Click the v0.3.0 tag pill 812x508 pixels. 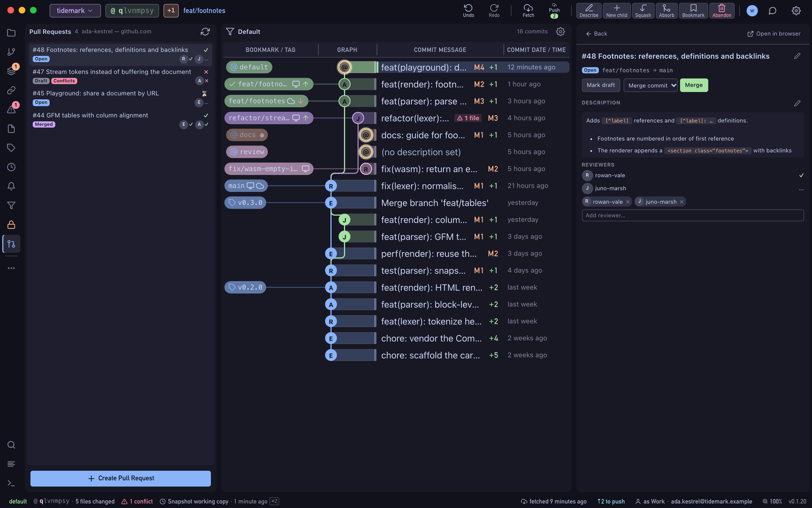(245, 203)
